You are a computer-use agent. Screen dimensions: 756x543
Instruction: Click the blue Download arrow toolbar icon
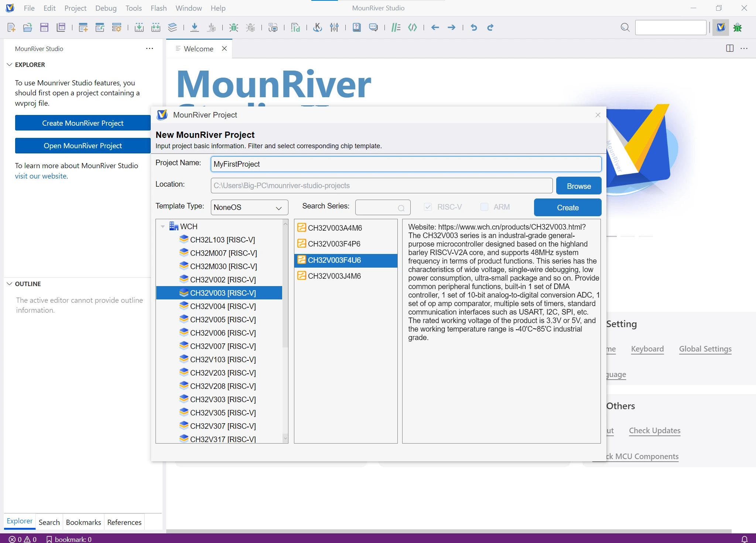(x=195, y=27)
